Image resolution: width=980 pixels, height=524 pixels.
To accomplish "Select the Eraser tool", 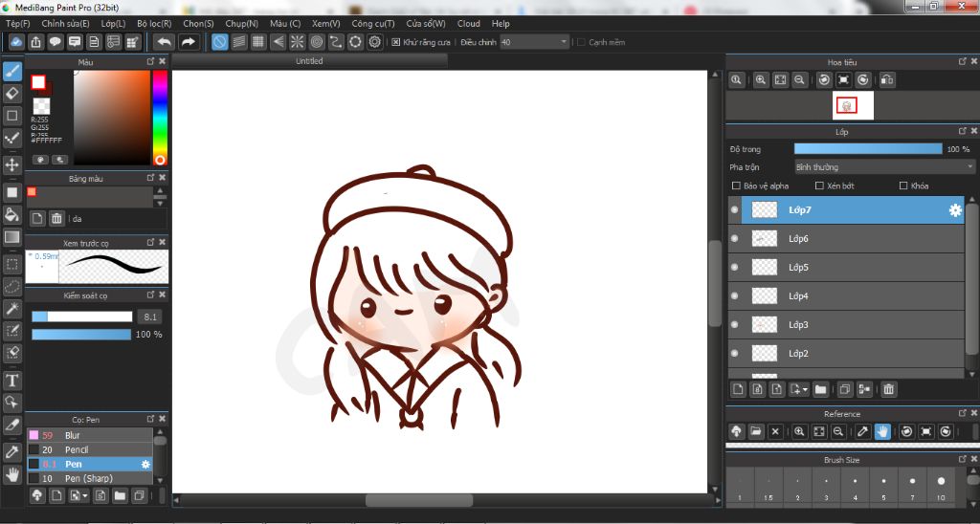I will pyautogui.click(x=11, y=94).
